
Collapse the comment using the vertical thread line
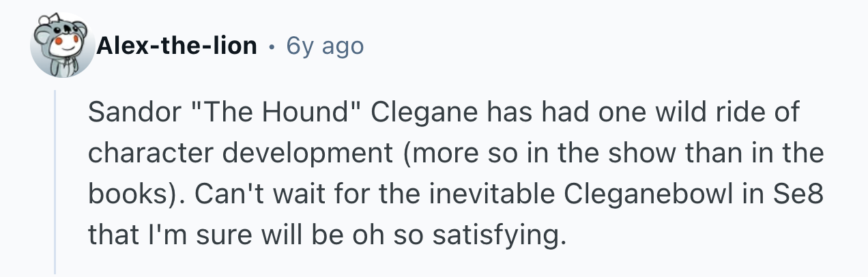[55, 181]
